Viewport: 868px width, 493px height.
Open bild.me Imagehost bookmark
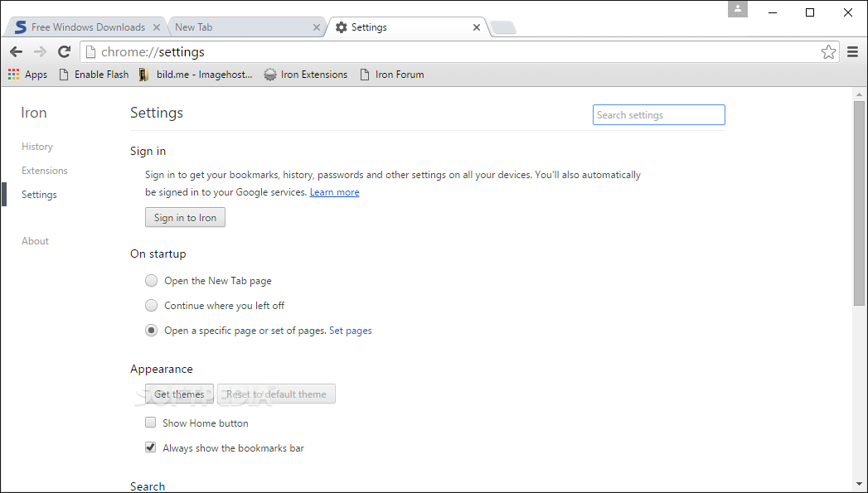coord(196,74)
